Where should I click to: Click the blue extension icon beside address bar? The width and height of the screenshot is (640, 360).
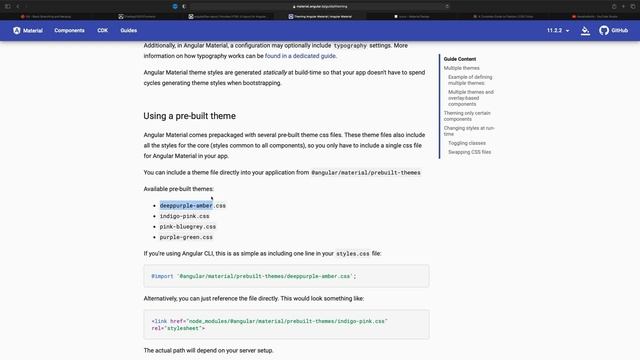175,6
